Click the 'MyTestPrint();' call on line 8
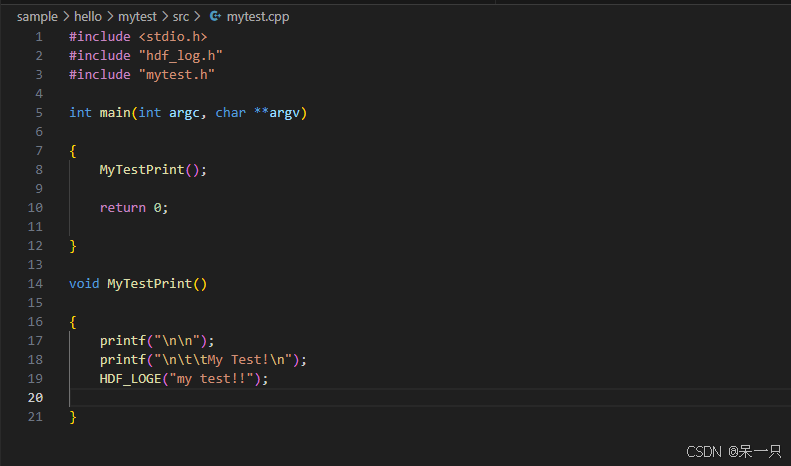 pos(153,169)
